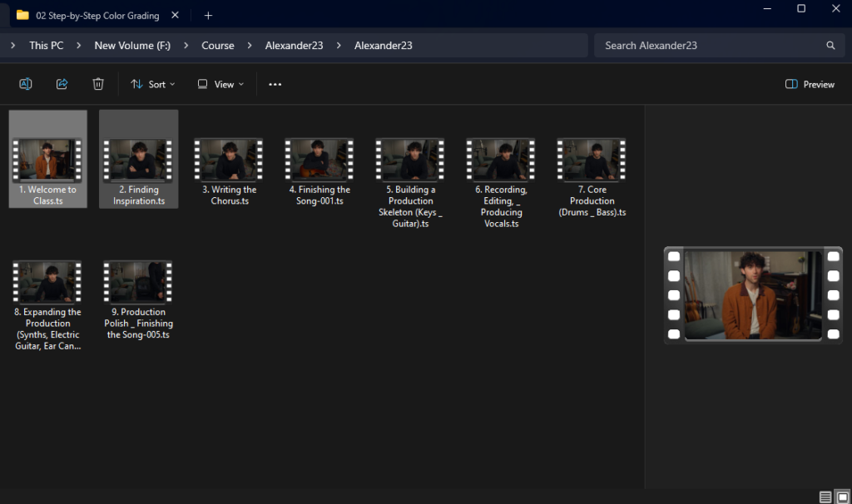Viewport: 852px width, 504px height.
Task: Click the Share icon in the toolbar
Action: [62, 84]
